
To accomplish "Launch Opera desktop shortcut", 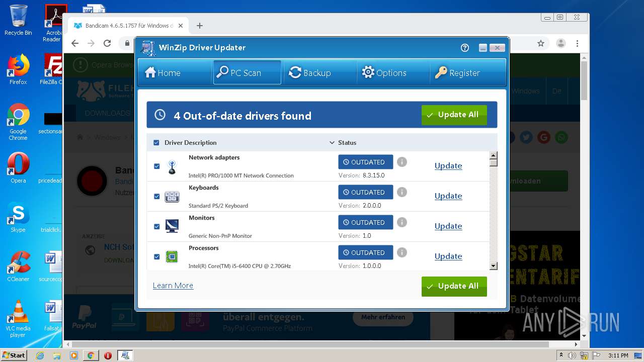I will click(18, 168).
